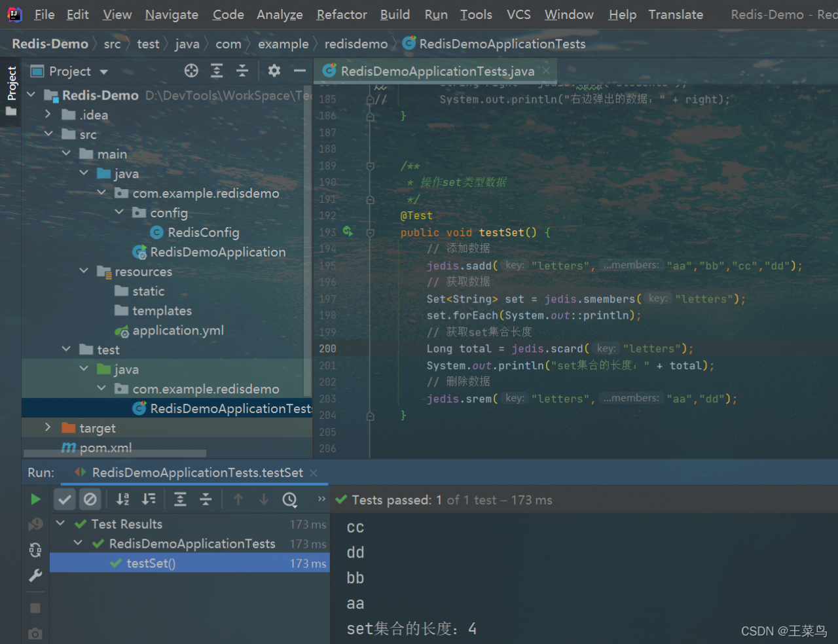Open Project view dropdown arrow

tap(103, 71)
